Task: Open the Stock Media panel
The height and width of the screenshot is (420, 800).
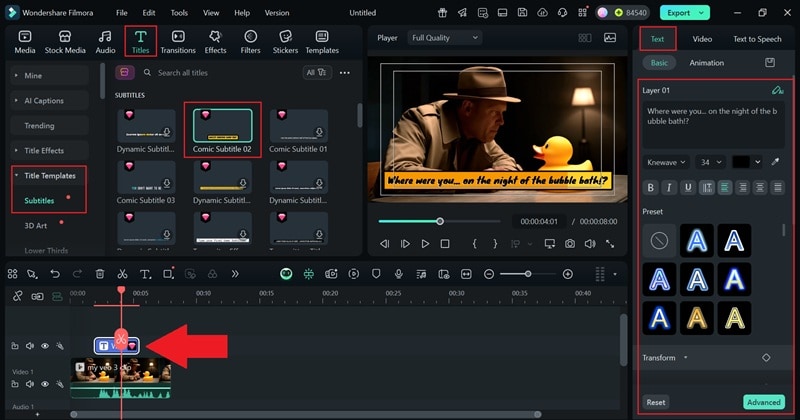Action: point(65,42)
